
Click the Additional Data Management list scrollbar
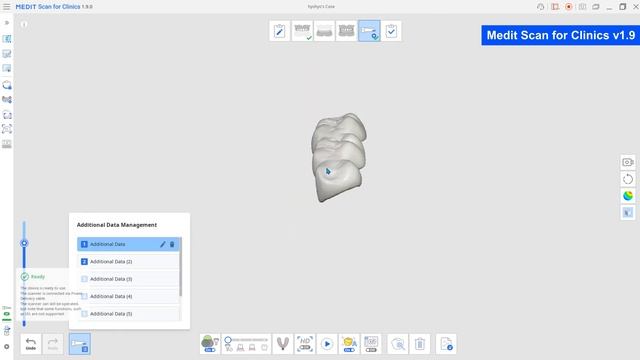point(180,267)
